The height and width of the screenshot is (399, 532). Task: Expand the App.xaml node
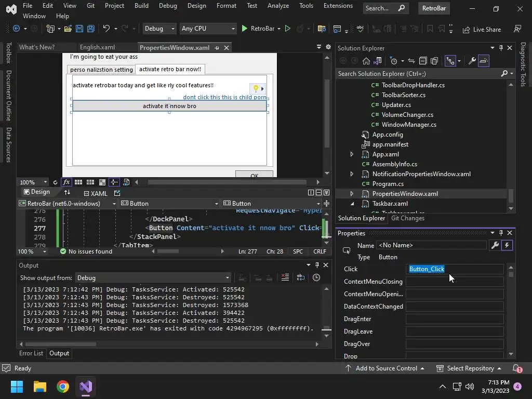(x=352, y=154)
